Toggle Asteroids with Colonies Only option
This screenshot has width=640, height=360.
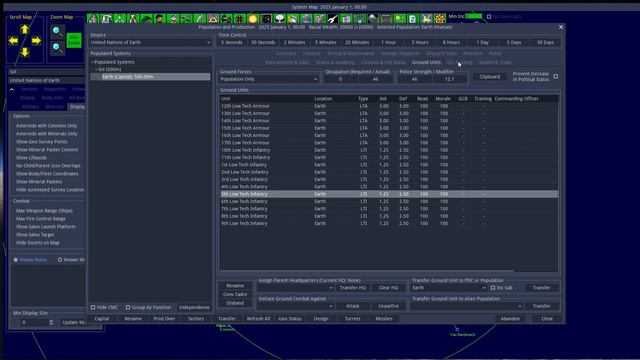click(x=46, y=126)
